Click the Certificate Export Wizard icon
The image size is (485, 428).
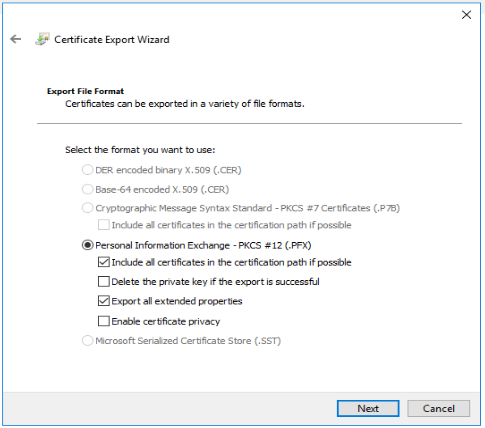tap(42, 39)
